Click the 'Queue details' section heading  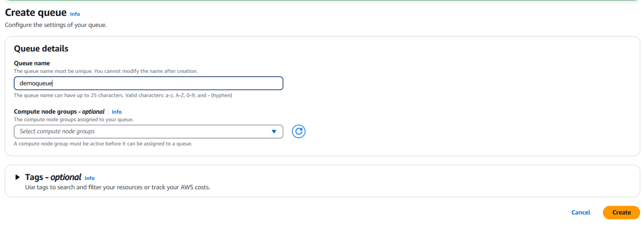coord(41,49)
